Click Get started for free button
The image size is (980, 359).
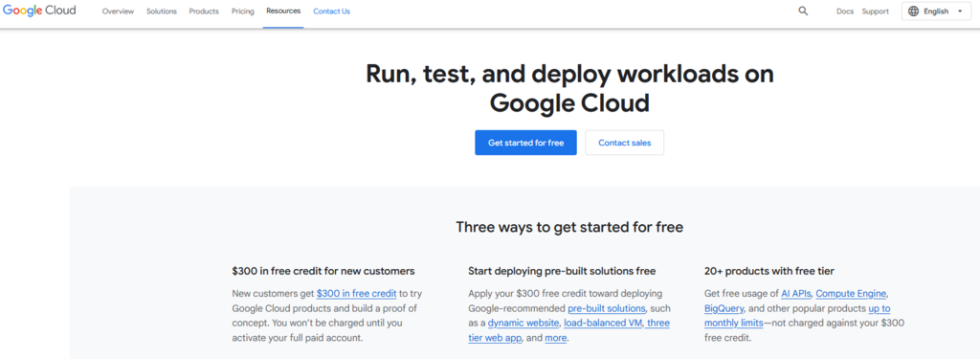click(x=525, y=143)
